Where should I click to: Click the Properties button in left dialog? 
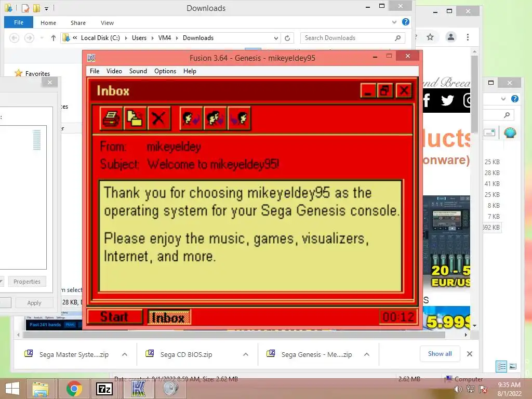pyautogui.click(x=27, y=282)
